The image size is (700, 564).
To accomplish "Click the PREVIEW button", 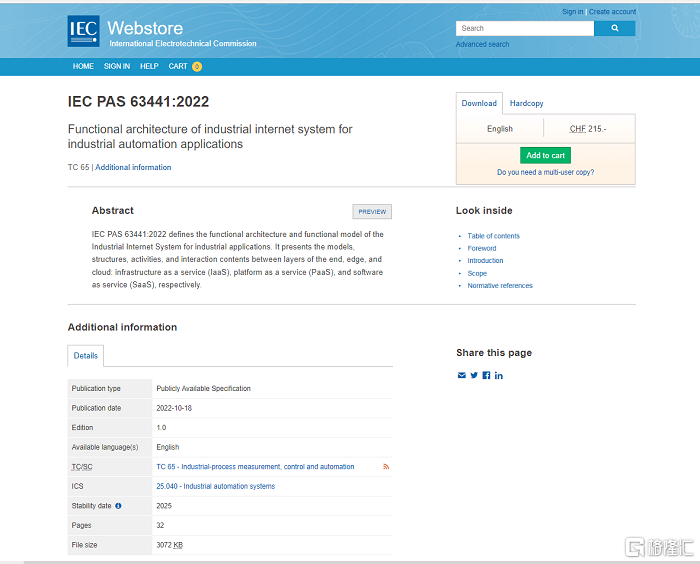I will pos(372,212).
